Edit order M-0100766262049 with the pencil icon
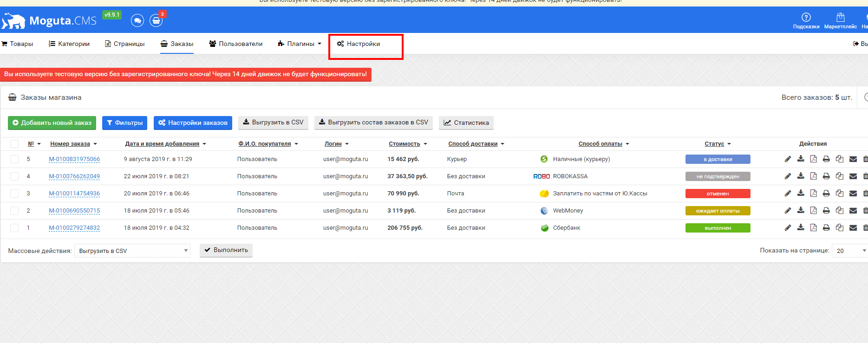868x343 pixels. click(x=788, y=176)
